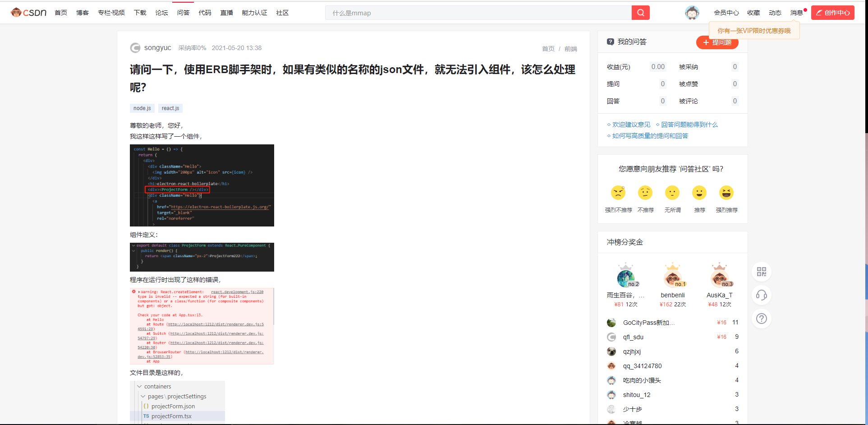The height and width of the screenshot is (425, 868).
Task: Open the customer service headset icon
Action: coord(762,295)
